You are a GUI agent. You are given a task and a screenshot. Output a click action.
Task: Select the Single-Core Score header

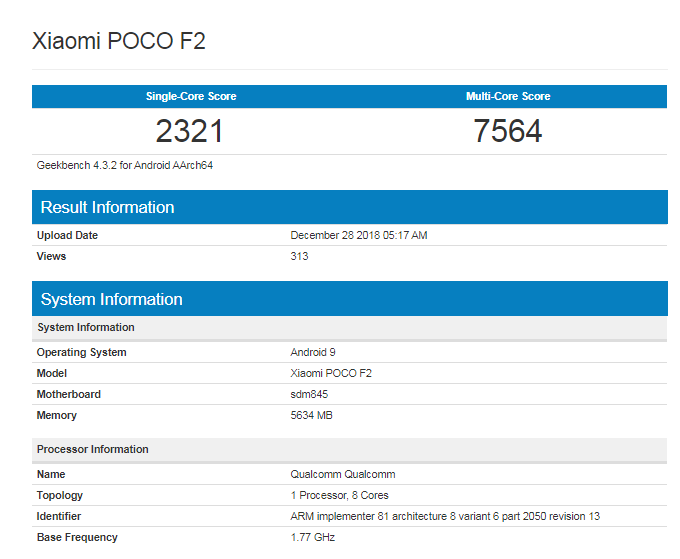(x=191, y=96)
